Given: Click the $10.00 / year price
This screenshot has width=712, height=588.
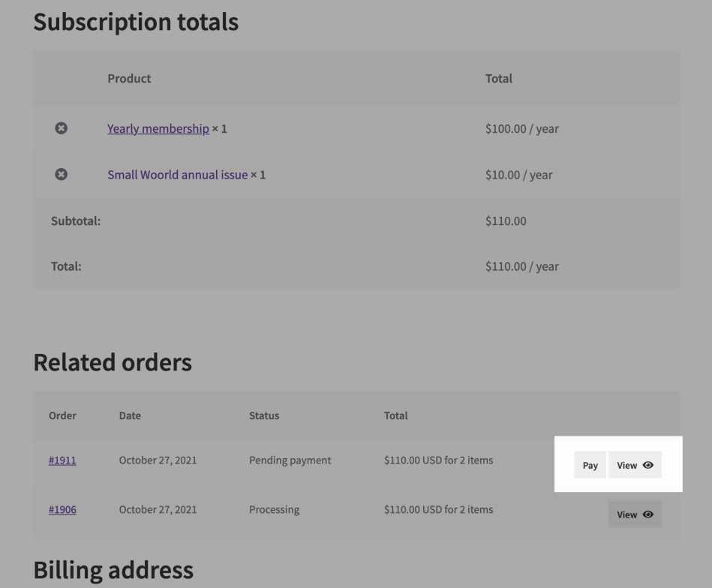Looking at the screenshot, I should point(518,175).
